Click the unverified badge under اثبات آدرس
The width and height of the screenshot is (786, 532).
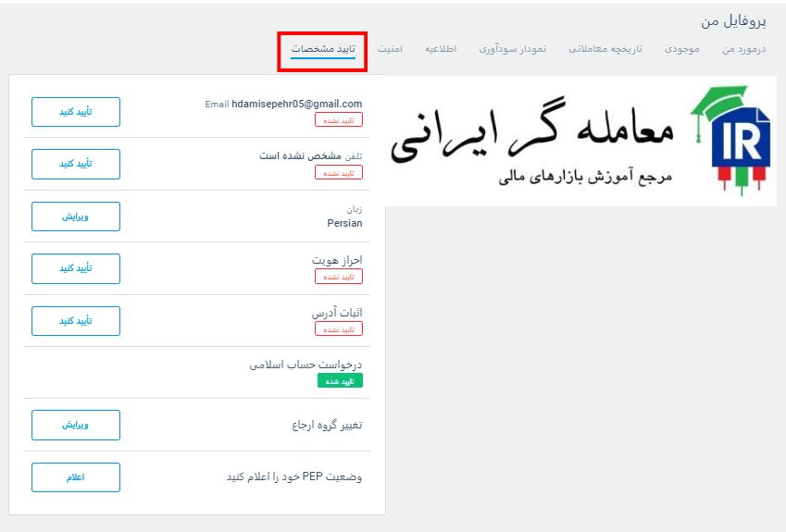coord(339,329)
